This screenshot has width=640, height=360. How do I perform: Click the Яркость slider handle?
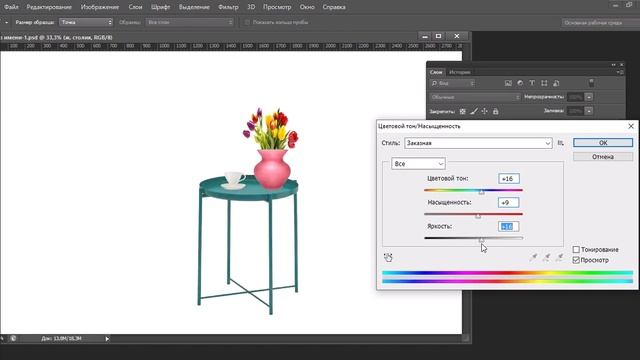[482, 240]
